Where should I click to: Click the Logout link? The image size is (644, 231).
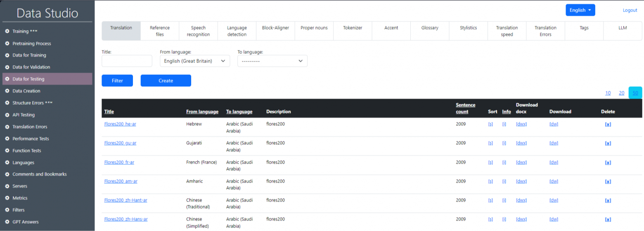tap(630, 10)
